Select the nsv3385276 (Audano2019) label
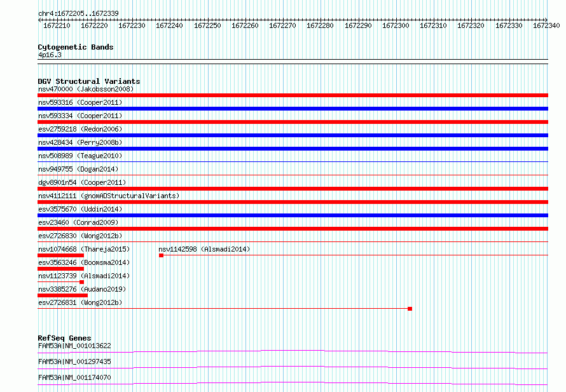The image size is (566, 392). pos(82,289)
